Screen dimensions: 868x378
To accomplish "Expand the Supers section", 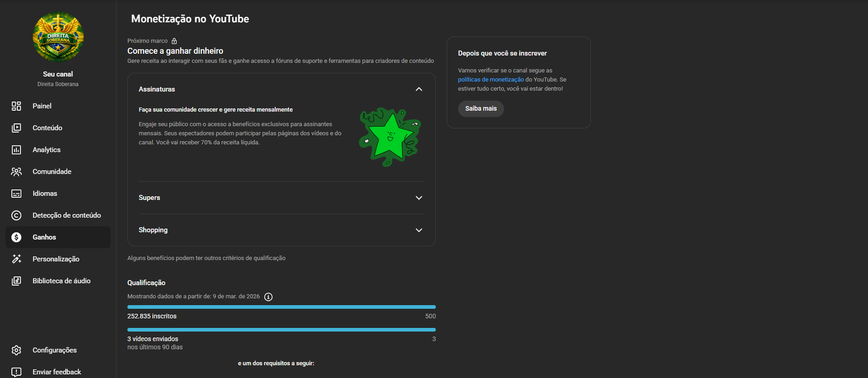I will (419, 198).
